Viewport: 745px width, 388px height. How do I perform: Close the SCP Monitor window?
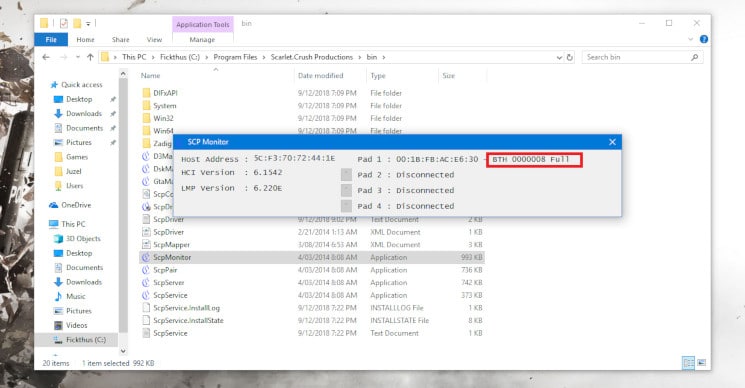[x=612, y=142]
